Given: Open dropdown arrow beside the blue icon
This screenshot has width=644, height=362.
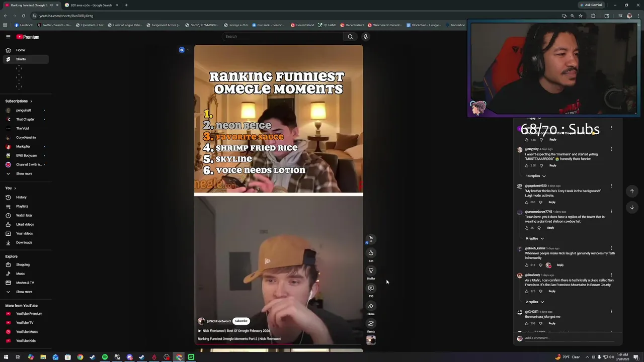Looking at the screenshot, I should (188, 50).
